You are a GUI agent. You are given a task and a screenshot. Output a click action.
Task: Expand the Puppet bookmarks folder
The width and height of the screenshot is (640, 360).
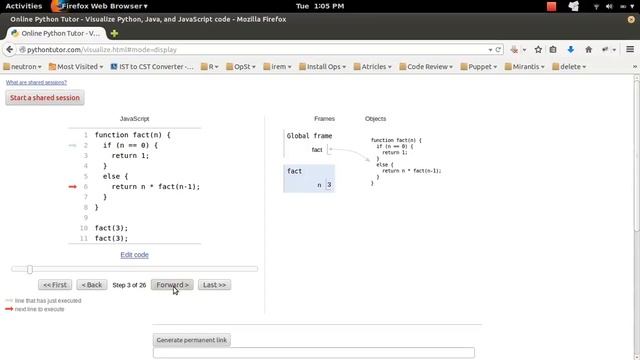pos(479,67)
